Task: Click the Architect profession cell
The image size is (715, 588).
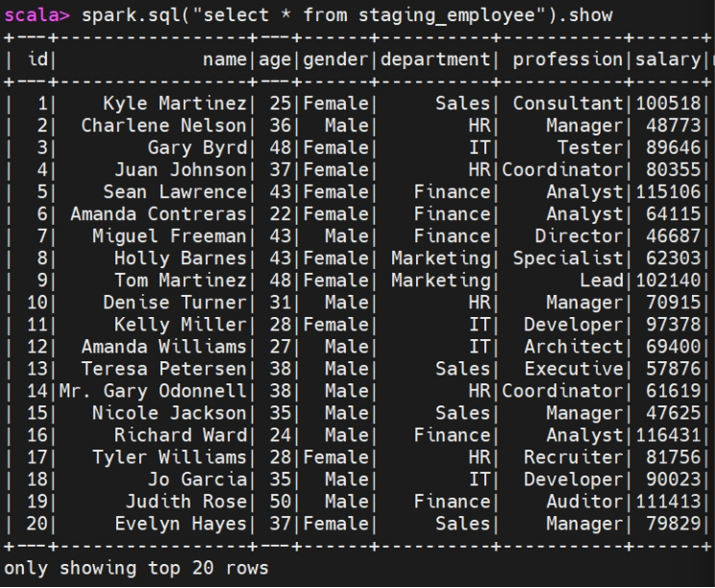Action: tap(573, 347)
